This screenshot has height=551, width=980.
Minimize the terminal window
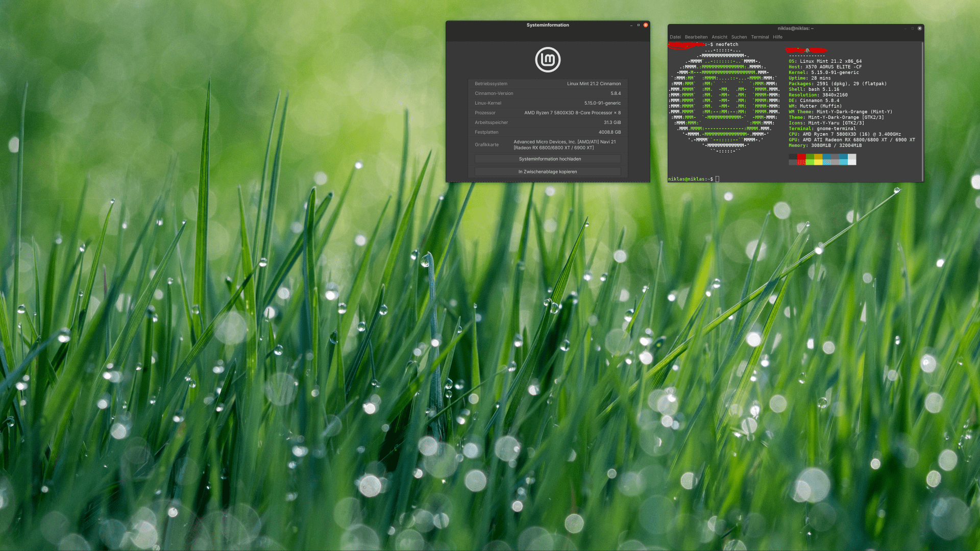tap(905, 29)
